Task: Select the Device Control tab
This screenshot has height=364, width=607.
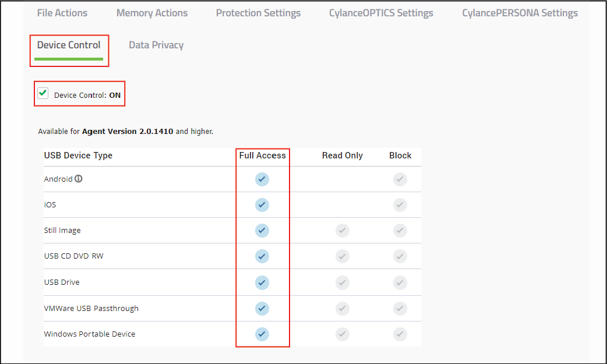Action: coord(69,45)
